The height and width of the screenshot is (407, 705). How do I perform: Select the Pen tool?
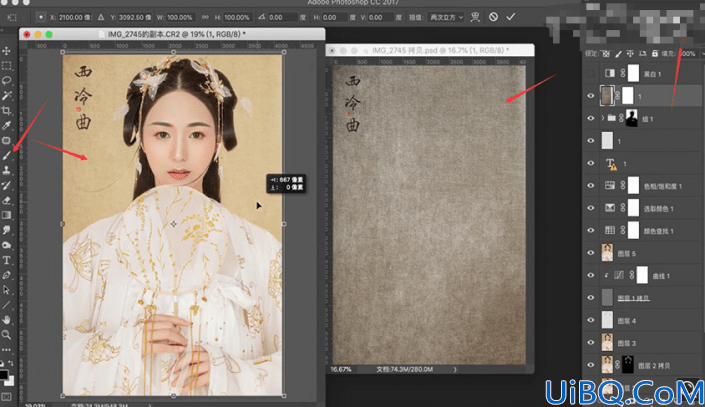6,275
